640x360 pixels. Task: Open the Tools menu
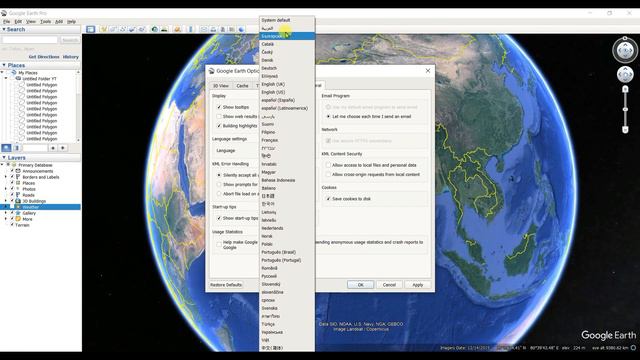pos(45,21)
